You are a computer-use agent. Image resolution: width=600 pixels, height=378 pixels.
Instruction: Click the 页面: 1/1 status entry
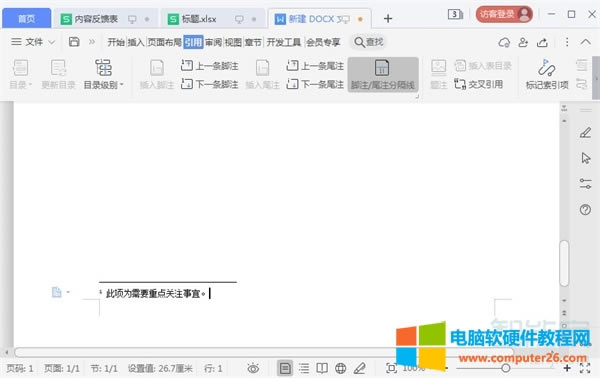62,368
